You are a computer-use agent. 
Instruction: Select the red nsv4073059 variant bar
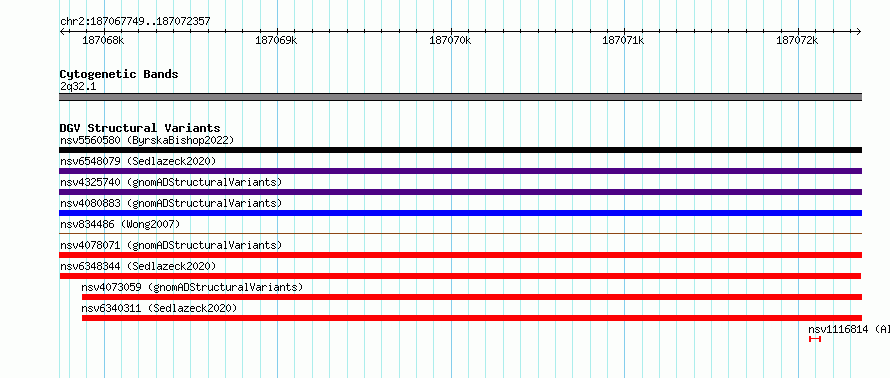coord(472,297)
